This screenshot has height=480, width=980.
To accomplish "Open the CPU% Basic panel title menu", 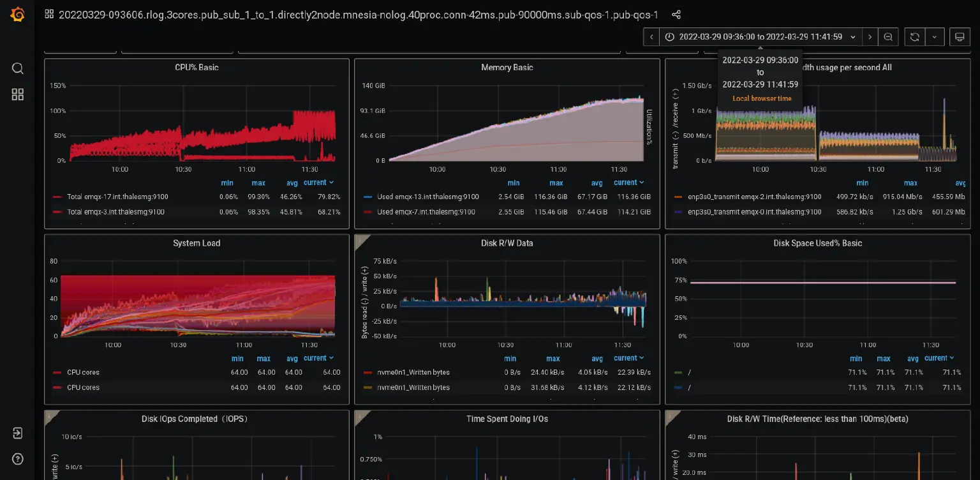I will pos(195,67).
